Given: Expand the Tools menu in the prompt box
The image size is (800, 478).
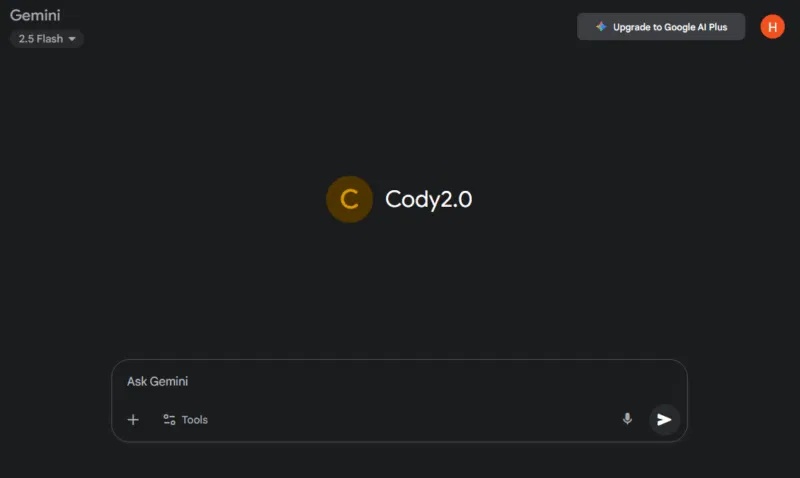Looking at the screenshot, I should [185, 419].
